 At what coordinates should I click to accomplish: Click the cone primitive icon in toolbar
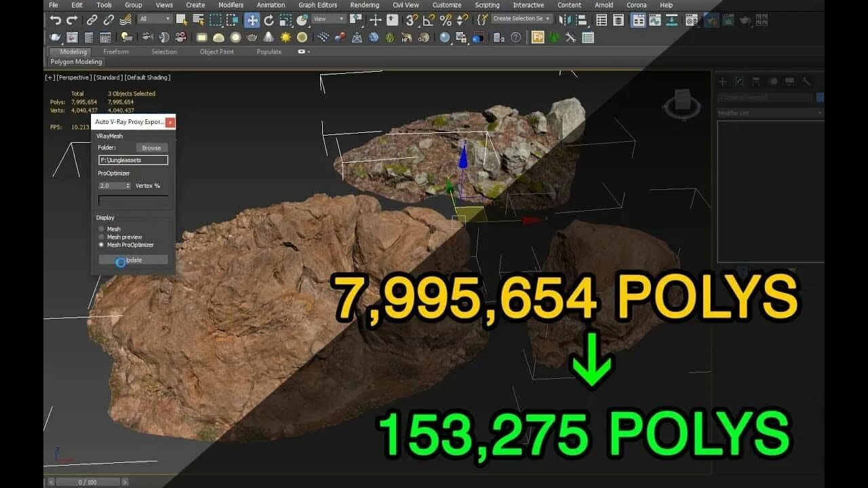coord(269,37)
